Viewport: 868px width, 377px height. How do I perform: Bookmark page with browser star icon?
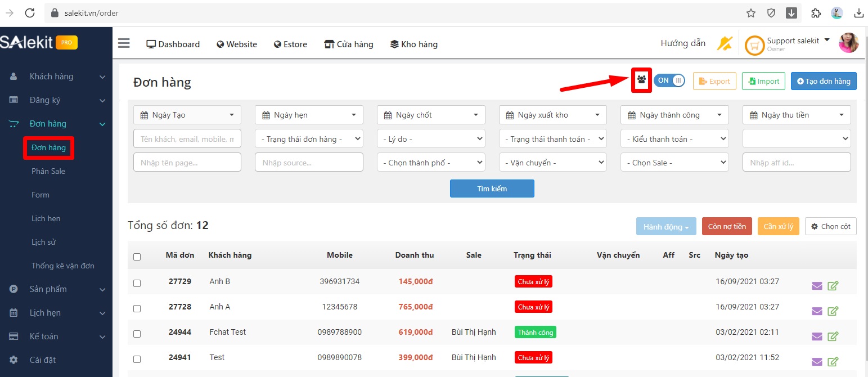tap(750, 13)
